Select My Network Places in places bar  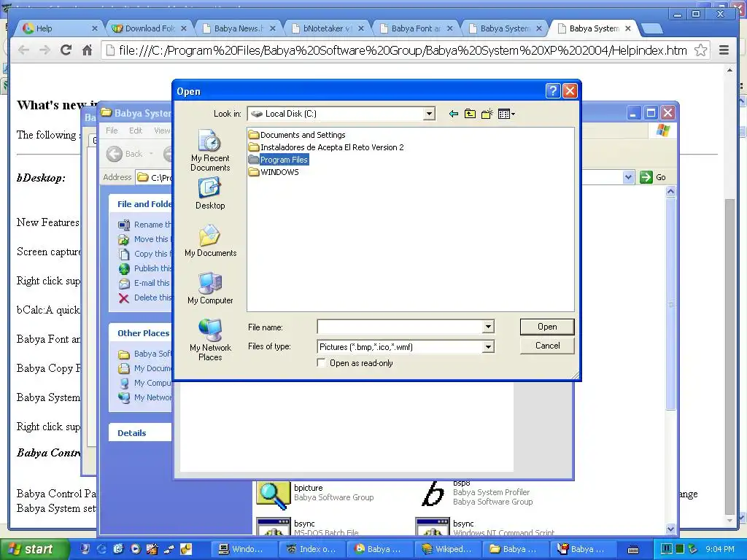[x=210, y=340]
